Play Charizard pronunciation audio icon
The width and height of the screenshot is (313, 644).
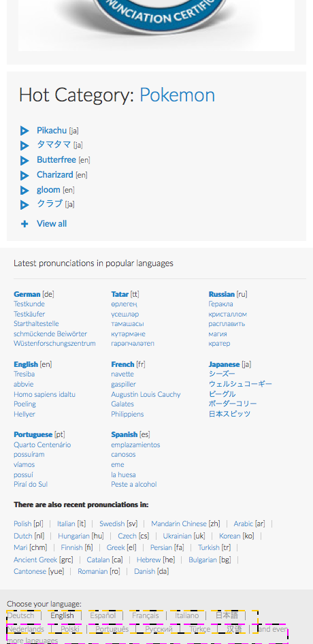24,176
